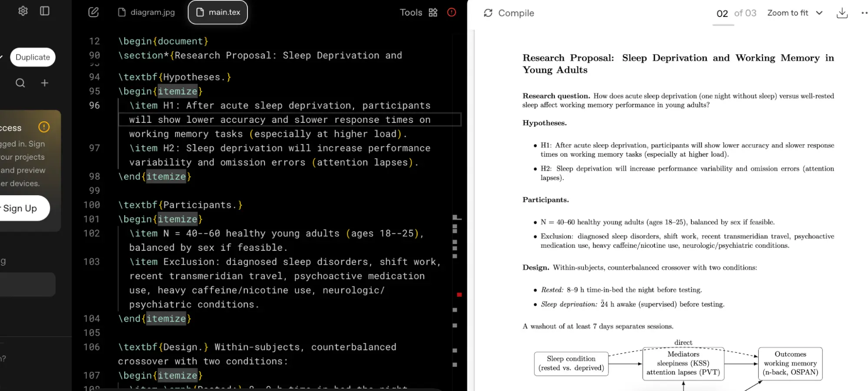Click the yellow warning icon in access card
868x391 pixels.
pos(44,127)
